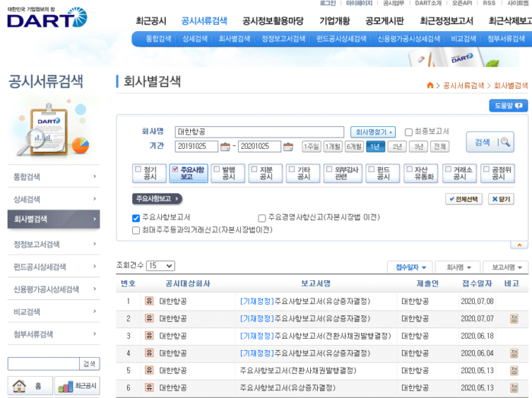Click the 정 remark icon in row 4
532x398 pixels.
514,353
